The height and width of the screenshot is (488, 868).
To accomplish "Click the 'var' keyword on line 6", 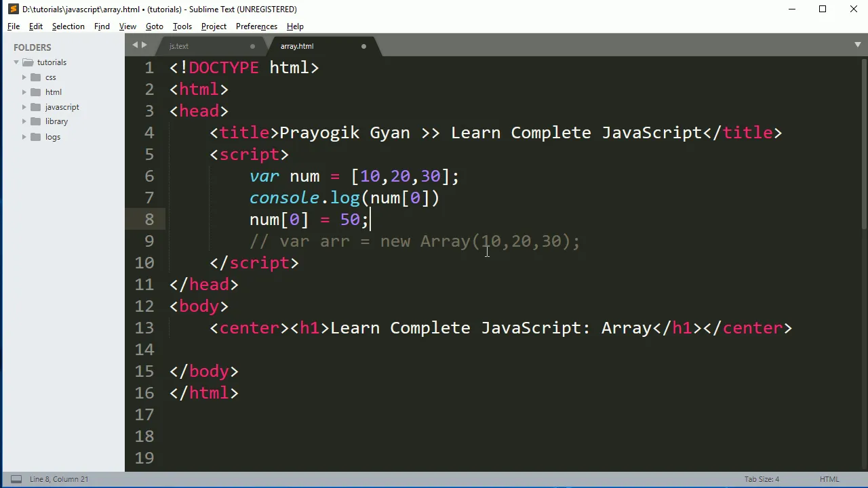I will [x=264, y=176].
